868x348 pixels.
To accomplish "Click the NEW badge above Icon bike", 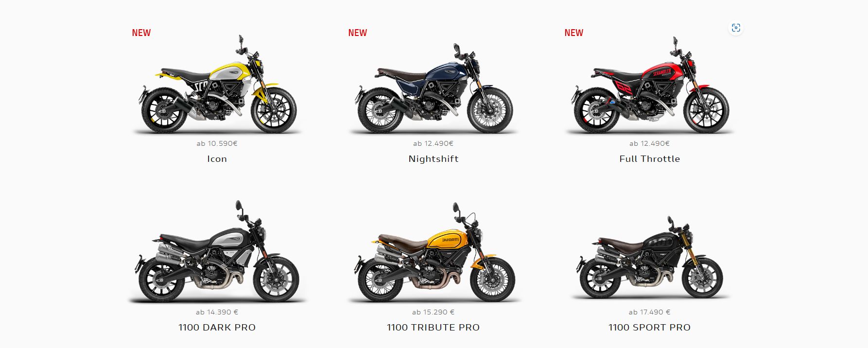I will tap(141, 33).
